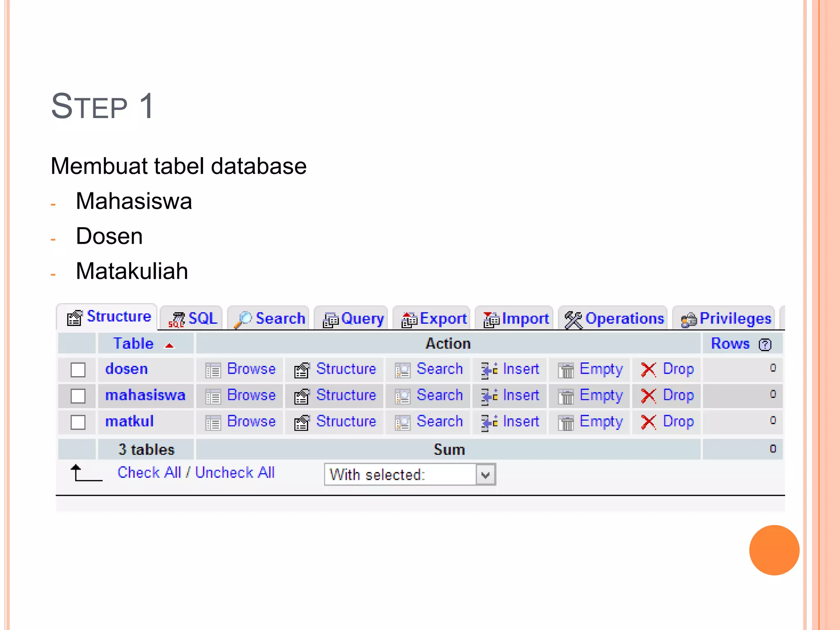The width and height of the screenshot is (840, 630).
Task: Click the Insert icon in dosen row
Action: [489, 370]
